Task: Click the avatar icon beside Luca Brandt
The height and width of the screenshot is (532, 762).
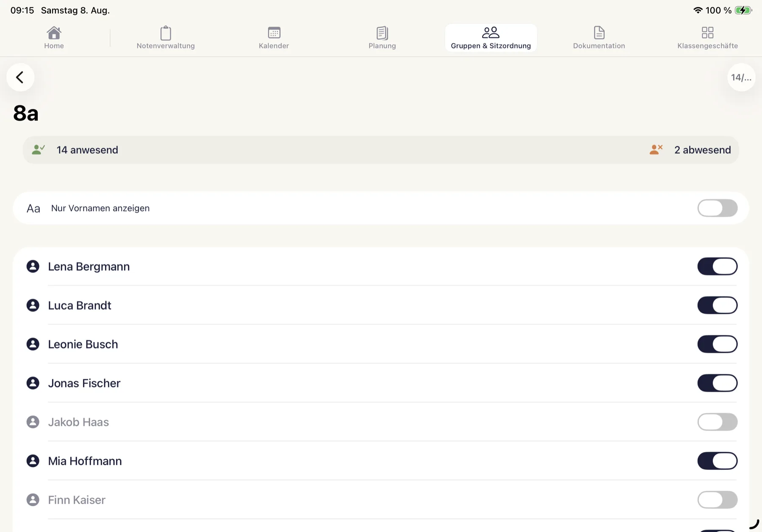Action: tap(33, 305)
